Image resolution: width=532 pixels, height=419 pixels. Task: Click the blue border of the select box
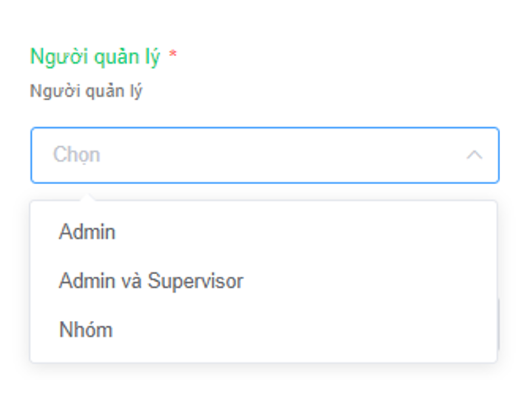click(264, 128)
